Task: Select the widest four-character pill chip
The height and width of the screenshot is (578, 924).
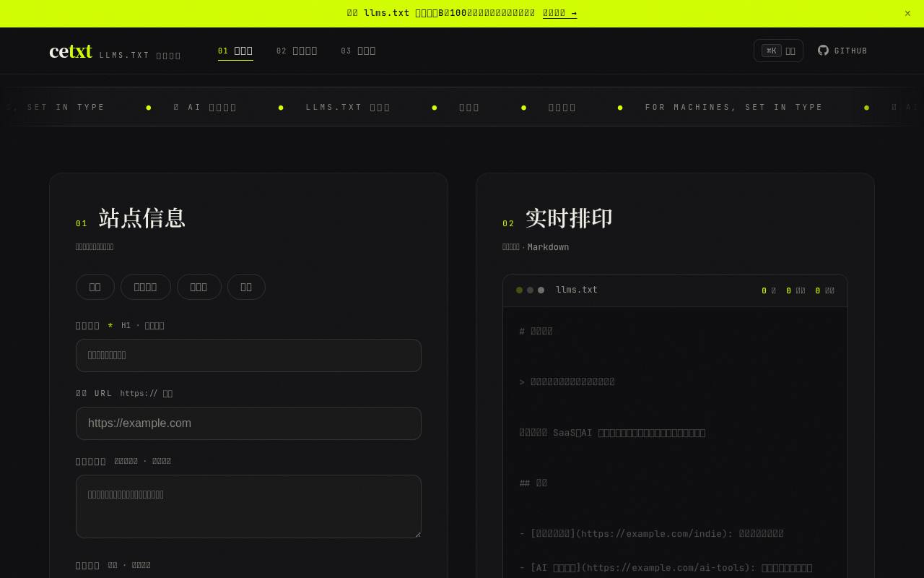Action: tap(145, 287)
